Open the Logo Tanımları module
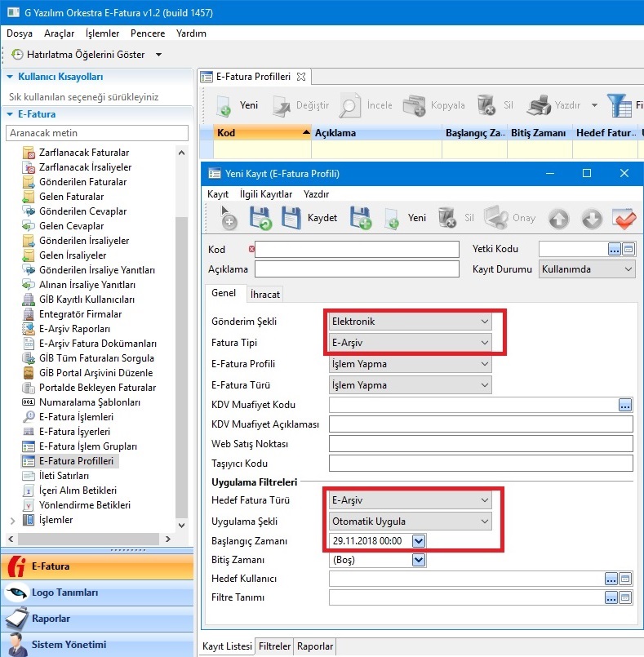This screenshot has height=657, width=644. click(x=97, y=593)
